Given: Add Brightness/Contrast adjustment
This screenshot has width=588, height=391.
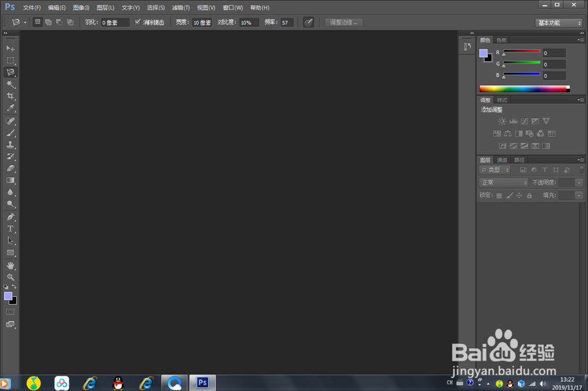Looking at the screenshot, I should (x=502, y=121).
